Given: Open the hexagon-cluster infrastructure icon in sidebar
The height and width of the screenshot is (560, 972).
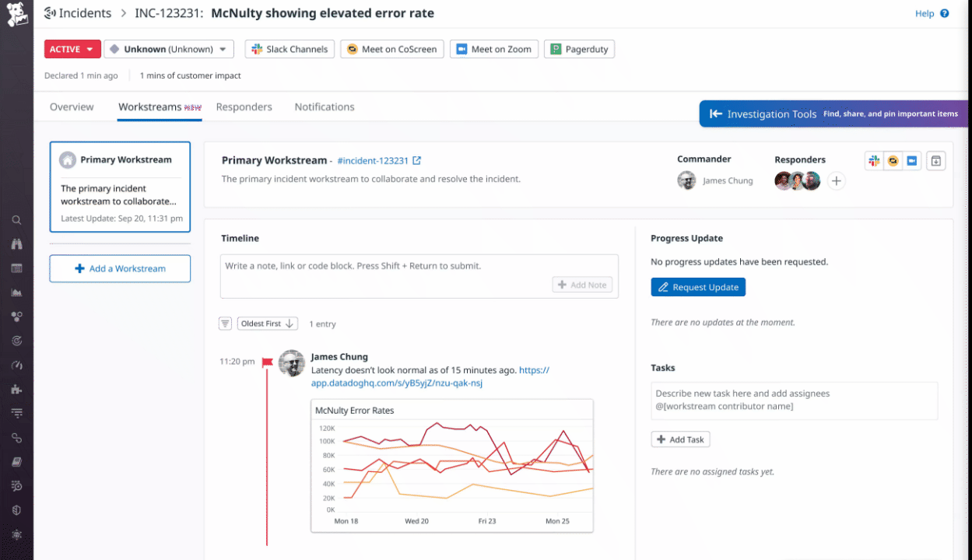Looking at the screenshot, I should coord(16,317).
